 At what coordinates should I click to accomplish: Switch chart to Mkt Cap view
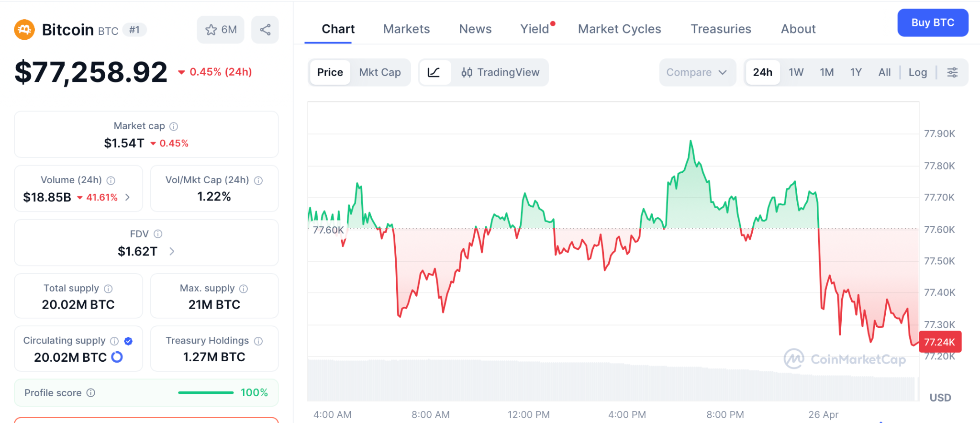click(x=380, y=72)
